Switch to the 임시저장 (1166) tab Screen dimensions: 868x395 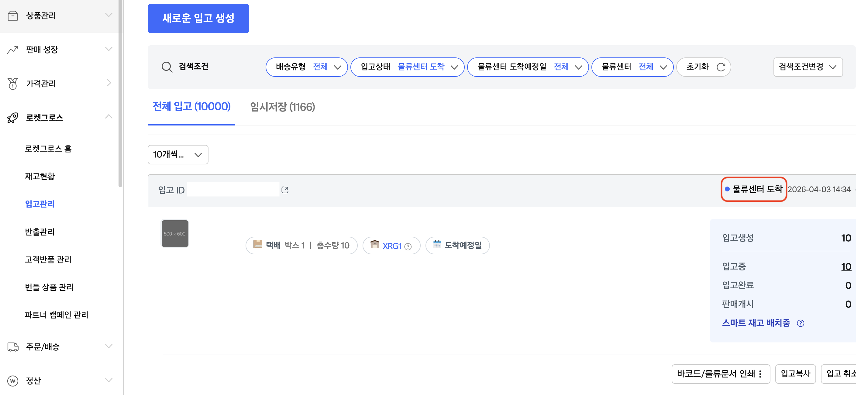click(282, 107)
